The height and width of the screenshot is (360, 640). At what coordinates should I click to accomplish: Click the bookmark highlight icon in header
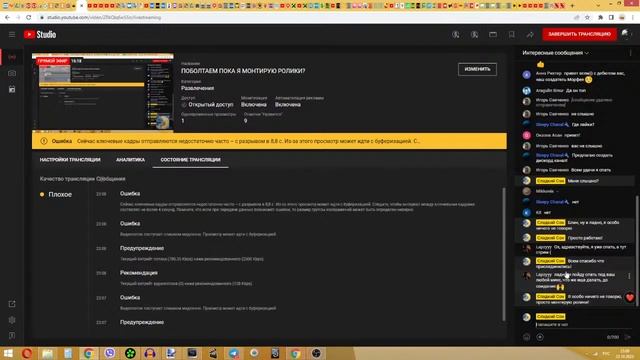click(x=511, y=35)
